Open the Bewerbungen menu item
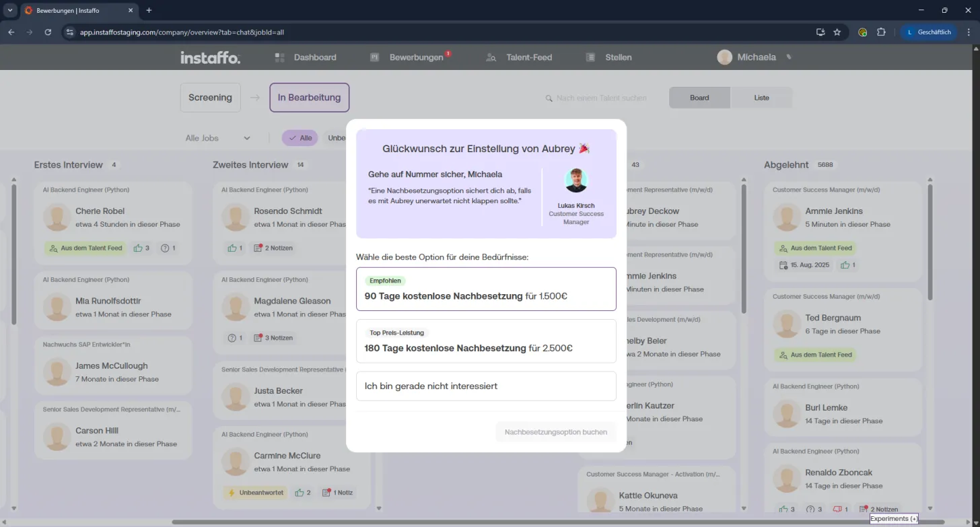The height and width of the screenshot is (527, 980). pyautogui.click(x=416, y=58)
